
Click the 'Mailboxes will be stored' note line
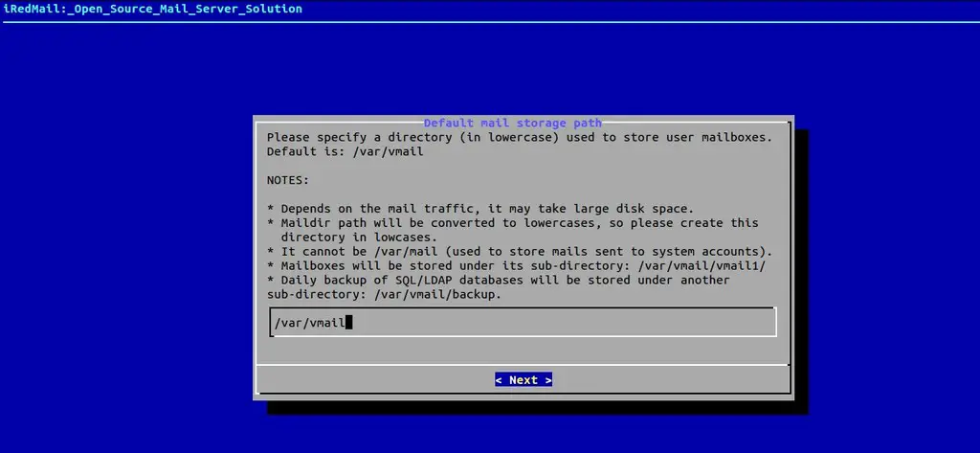coord(516,265)
